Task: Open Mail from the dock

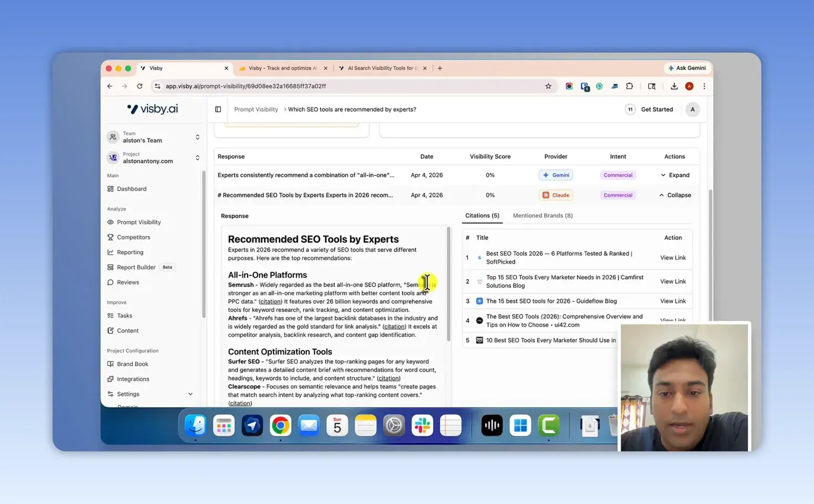Action: pos(308,425)
